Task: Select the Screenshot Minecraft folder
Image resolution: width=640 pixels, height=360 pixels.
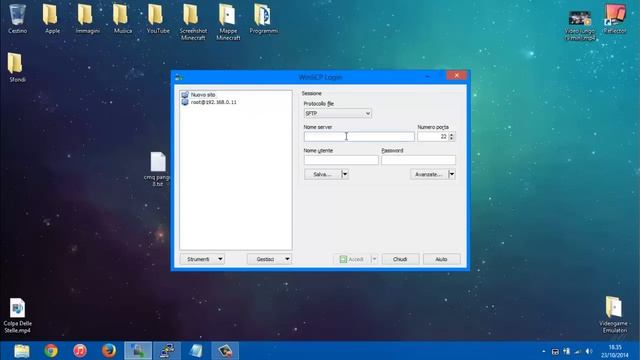Action: 193,22
